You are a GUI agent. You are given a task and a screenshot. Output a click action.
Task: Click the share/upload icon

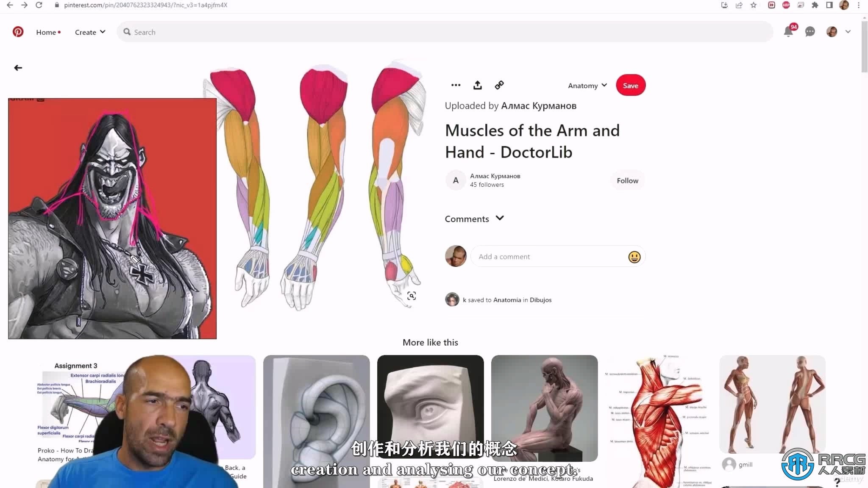click(478, 85)
